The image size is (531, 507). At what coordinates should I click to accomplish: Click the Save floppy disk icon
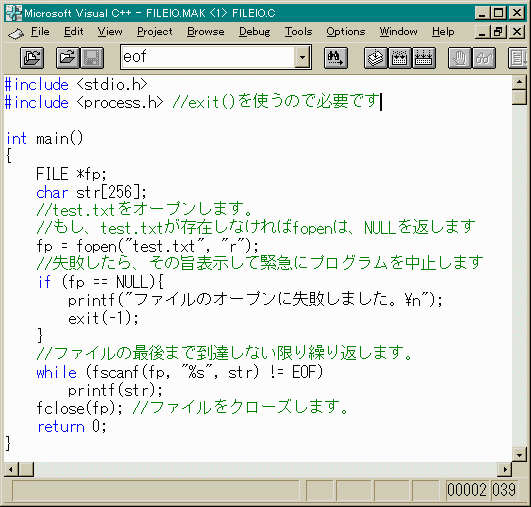tap(92, 58)
